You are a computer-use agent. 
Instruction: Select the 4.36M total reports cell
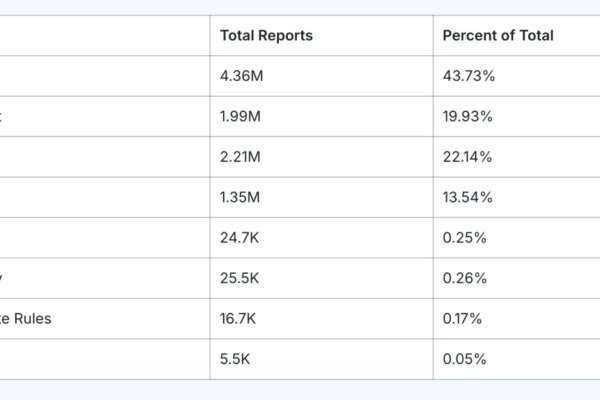(240, 76)
